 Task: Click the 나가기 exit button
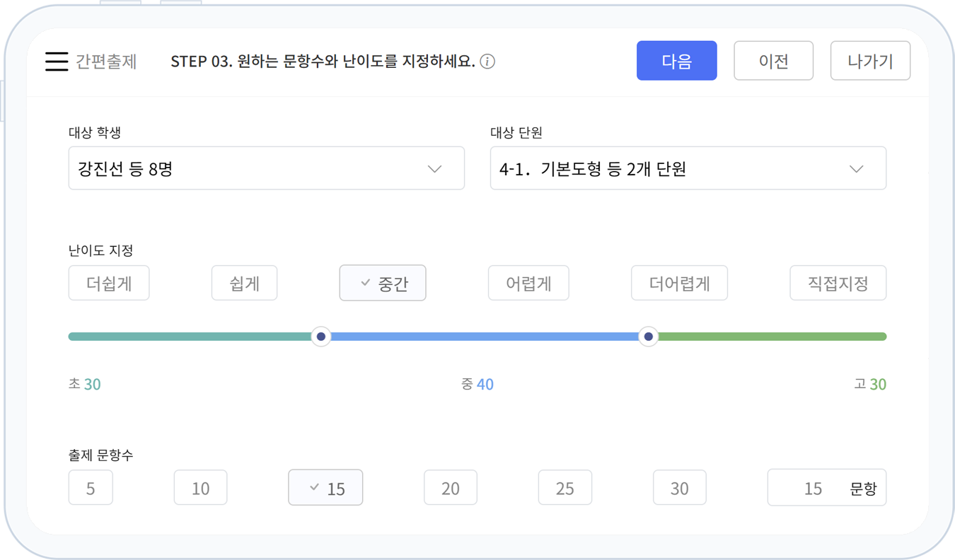(870, 61)
